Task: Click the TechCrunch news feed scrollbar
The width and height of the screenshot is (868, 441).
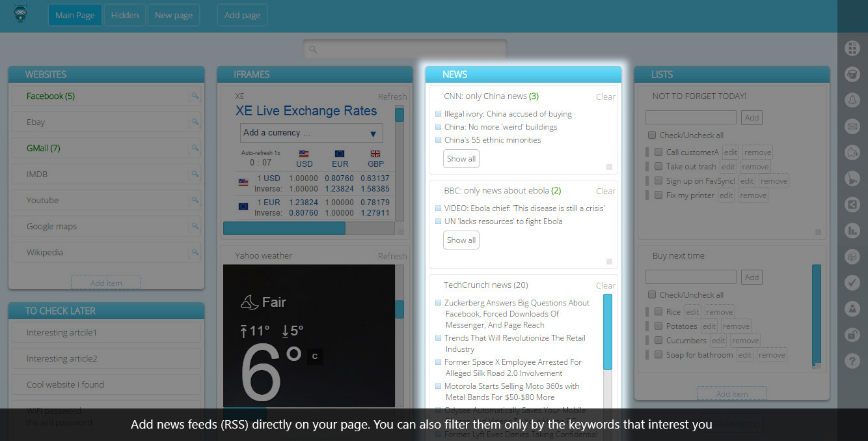Action: click(608, 332)
